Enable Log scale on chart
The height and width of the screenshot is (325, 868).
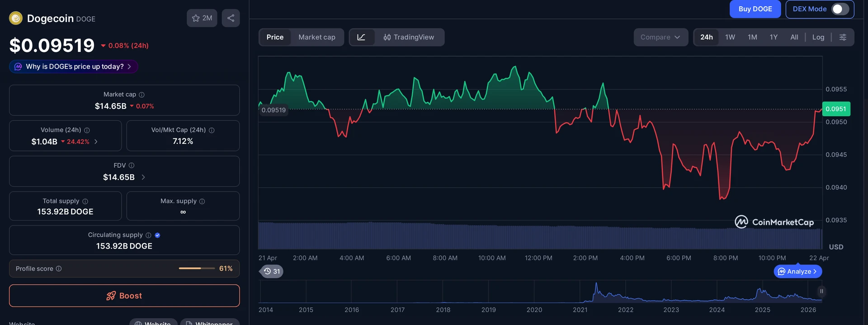[818, 37]
